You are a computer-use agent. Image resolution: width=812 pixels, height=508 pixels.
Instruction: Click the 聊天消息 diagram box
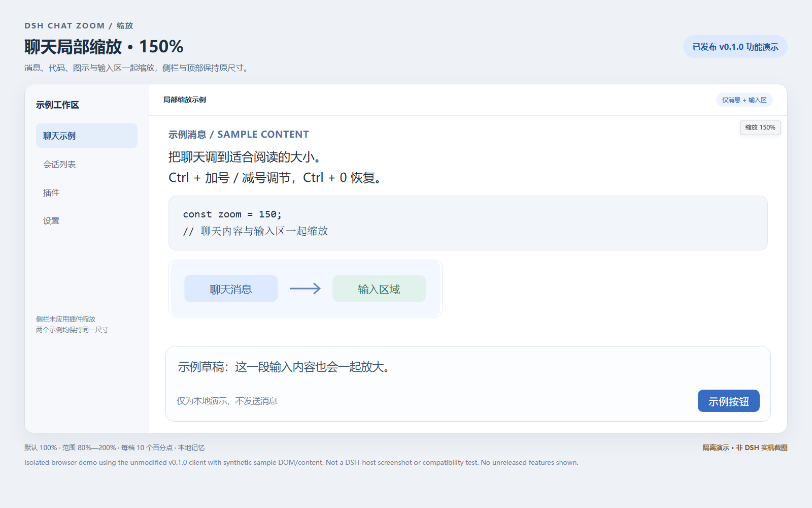tap(231, 289)
